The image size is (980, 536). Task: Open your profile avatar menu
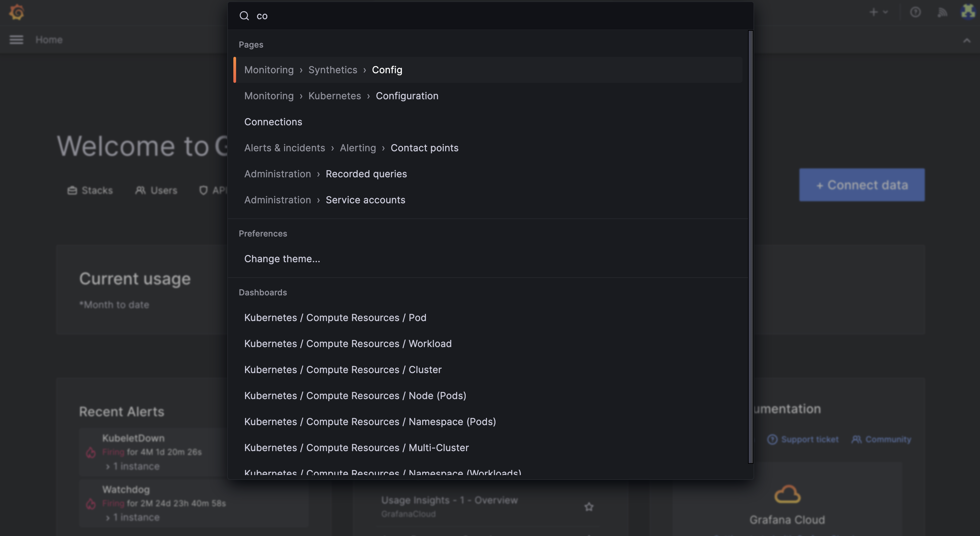point(967,12)
